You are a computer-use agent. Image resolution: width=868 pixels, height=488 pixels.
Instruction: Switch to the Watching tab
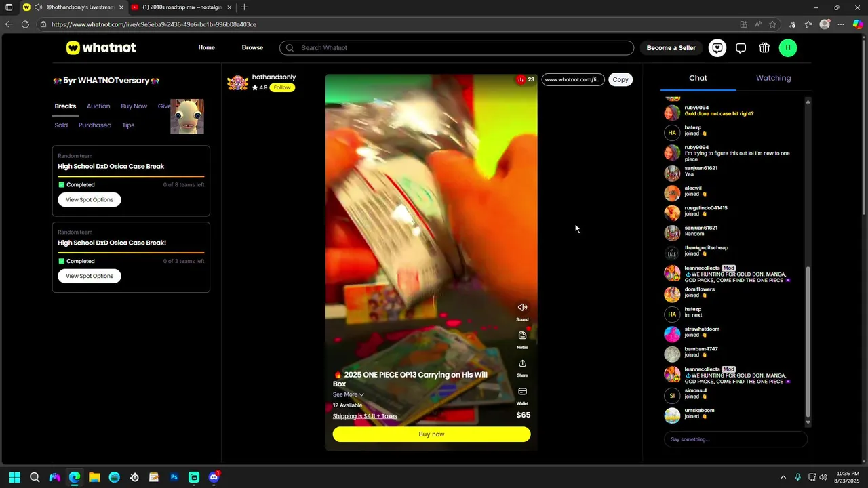tap(774, 78)
